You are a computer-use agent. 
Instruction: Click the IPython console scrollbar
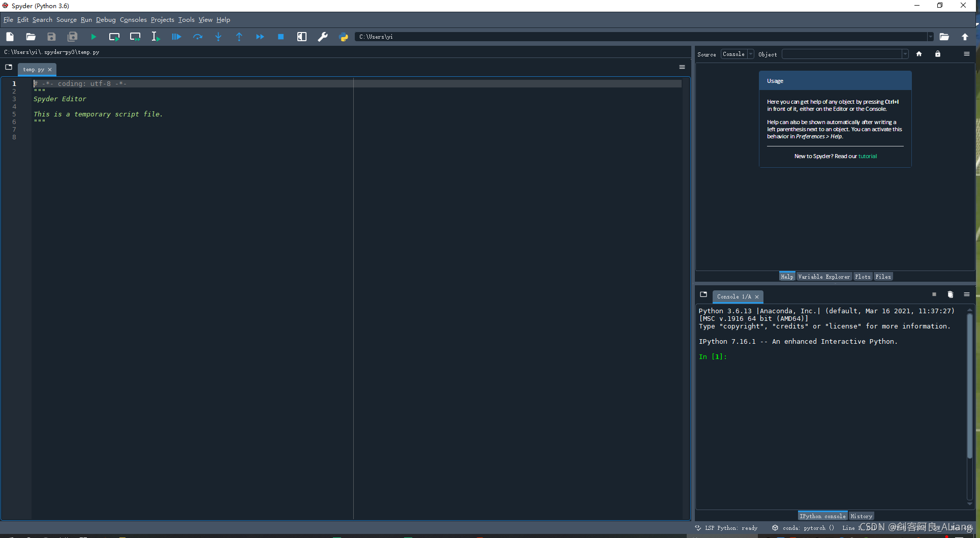[x=969, y=385]
